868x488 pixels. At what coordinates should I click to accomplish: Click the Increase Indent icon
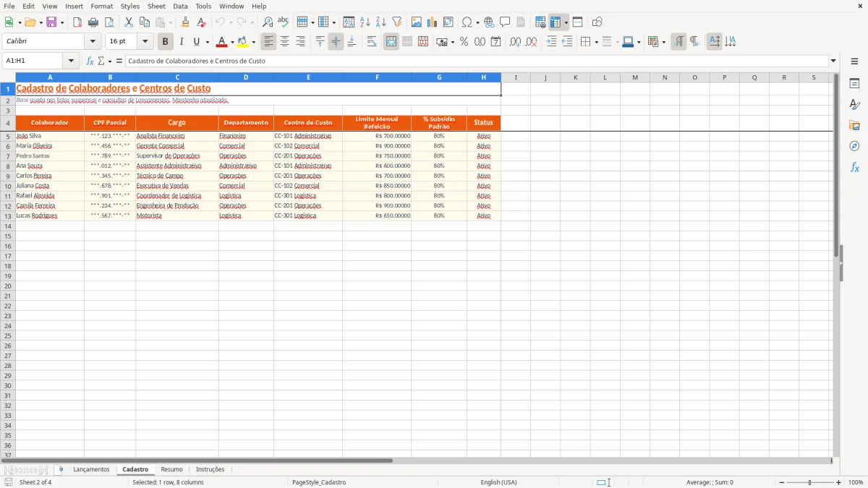tap(551, 42)
